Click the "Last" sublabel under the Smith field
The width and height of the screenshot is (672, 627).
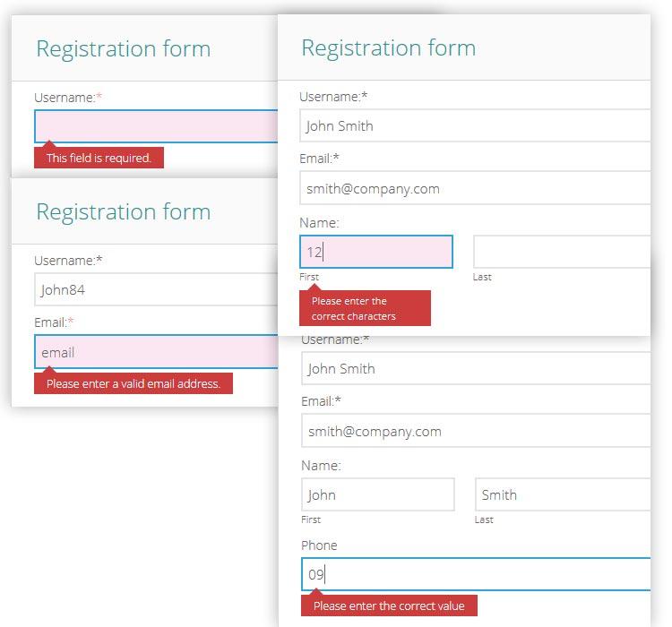(x=484, y=520)
